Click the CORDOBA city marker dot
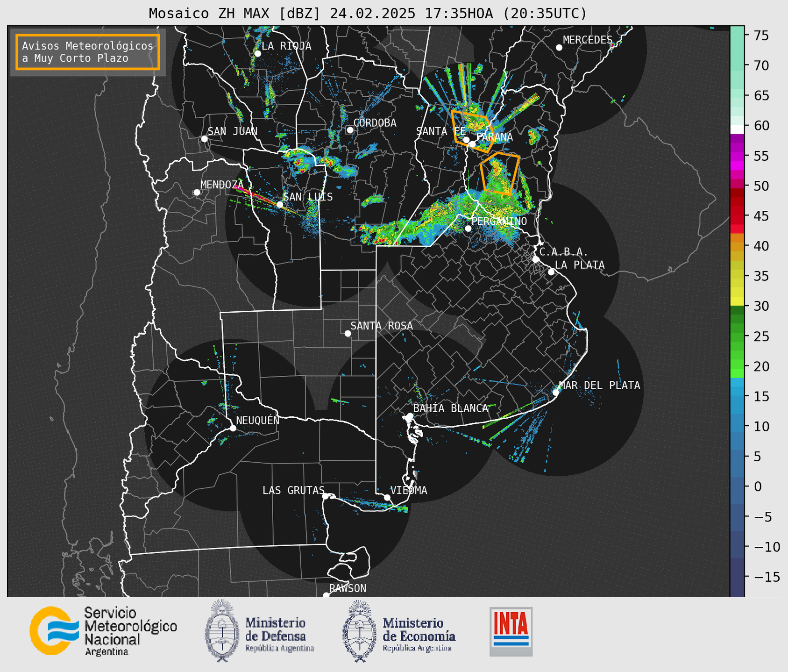The height and width of the screenshot is (672, 788). click(x=350, y=130)
